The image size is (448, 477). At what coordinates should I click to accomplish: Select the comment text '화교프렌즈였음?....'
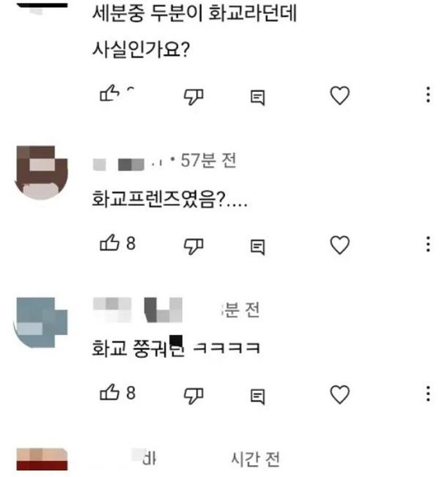[169, 199]
